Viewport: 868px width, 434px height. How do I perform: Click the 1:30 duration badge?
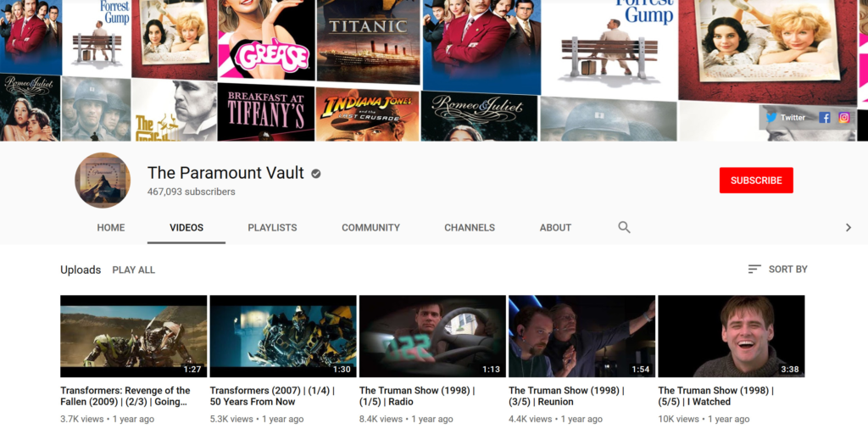click(342, 370)
